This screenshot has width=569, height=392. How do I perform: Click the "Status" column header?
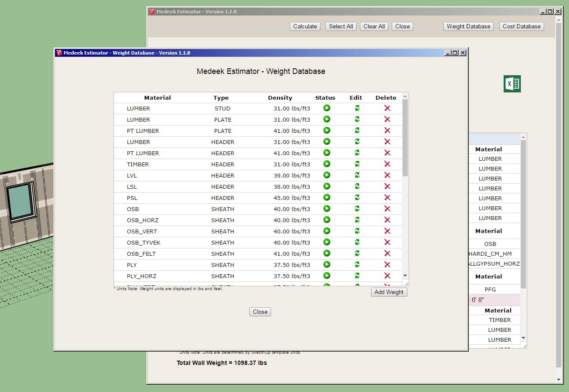tap(325, 98)
